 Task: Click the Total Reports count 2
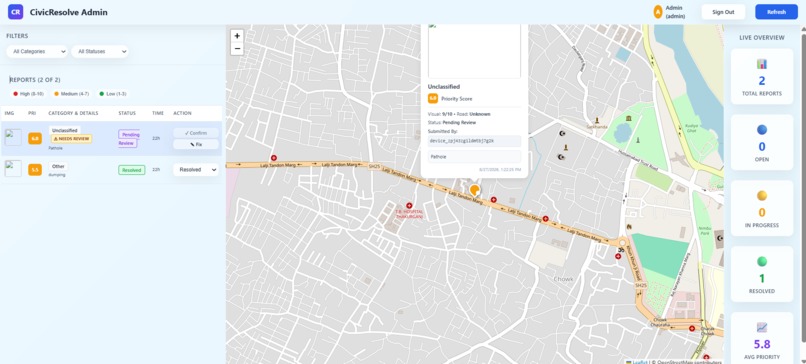tap(762, 81)
